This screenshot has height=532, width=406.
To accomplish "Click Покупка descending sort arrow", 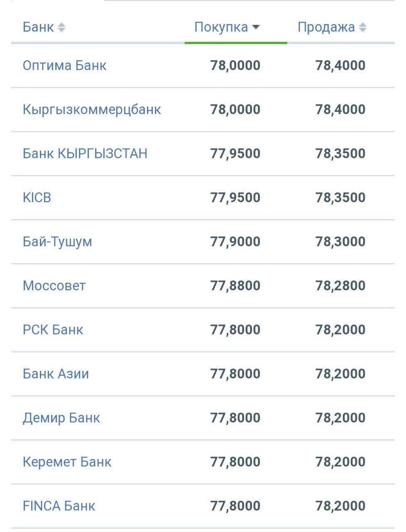I will coord(256,27).
